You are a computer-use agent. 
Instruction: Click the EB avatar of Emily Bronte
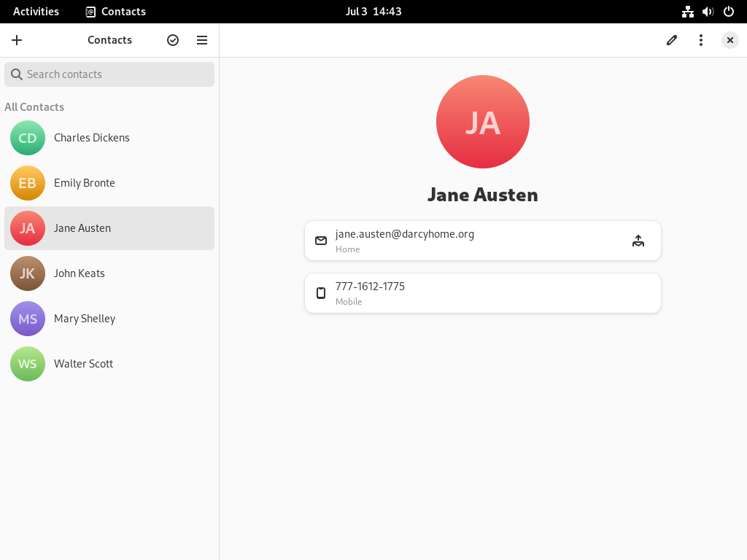pyautogui.click(x=28, y=183)
